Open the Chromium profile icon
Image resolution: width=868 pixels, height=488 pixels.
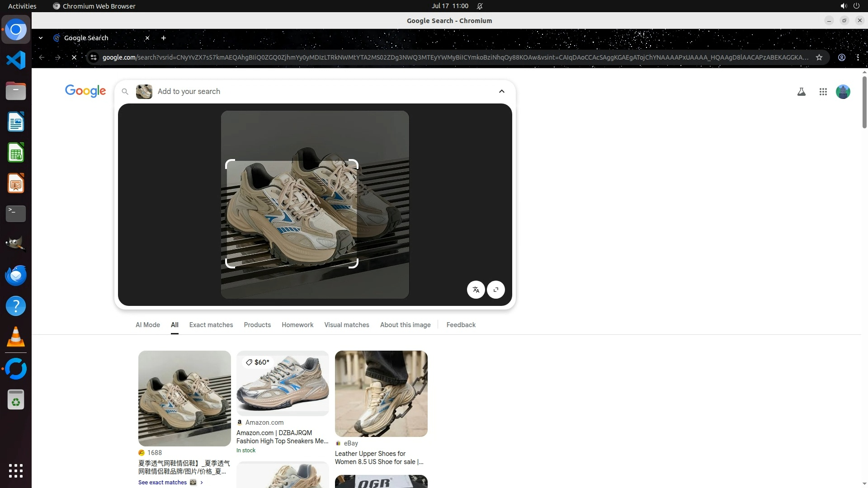[841, 57]
